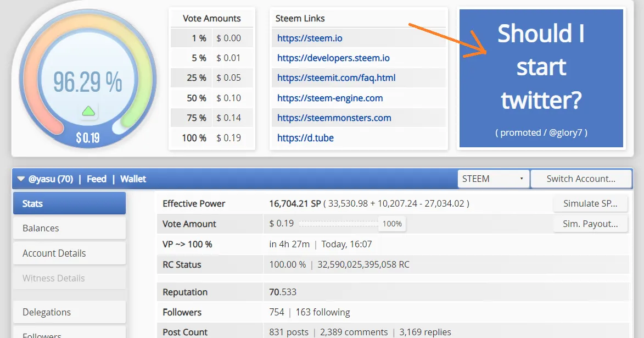644x338 pixels.
Task: Click the 75 % vote amount row
Action: [x=212, y=118]
